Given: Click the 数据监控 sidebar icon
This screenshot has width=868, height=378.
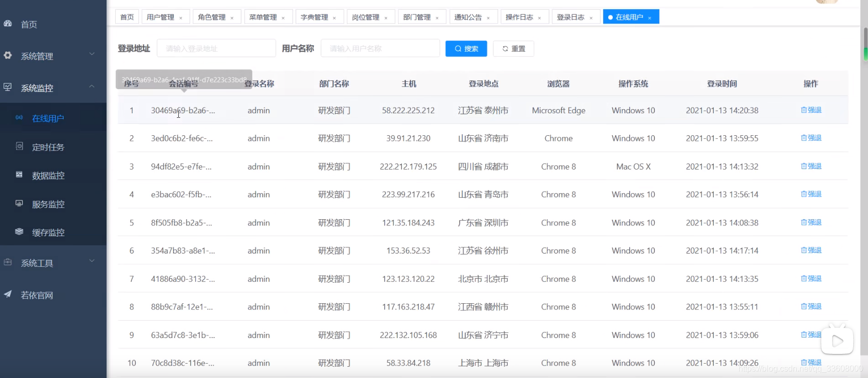Looking at the screenshot, I should (19, 175).
